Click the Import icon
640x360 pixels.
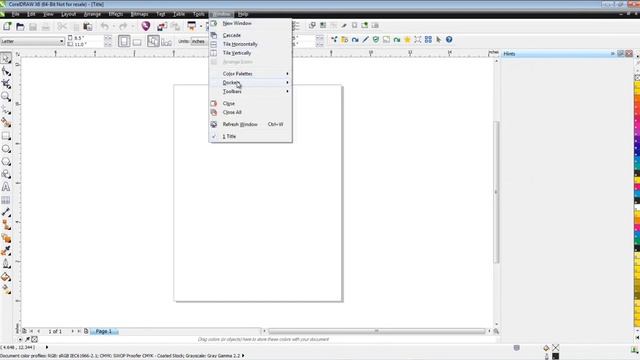tap(162, 27)
